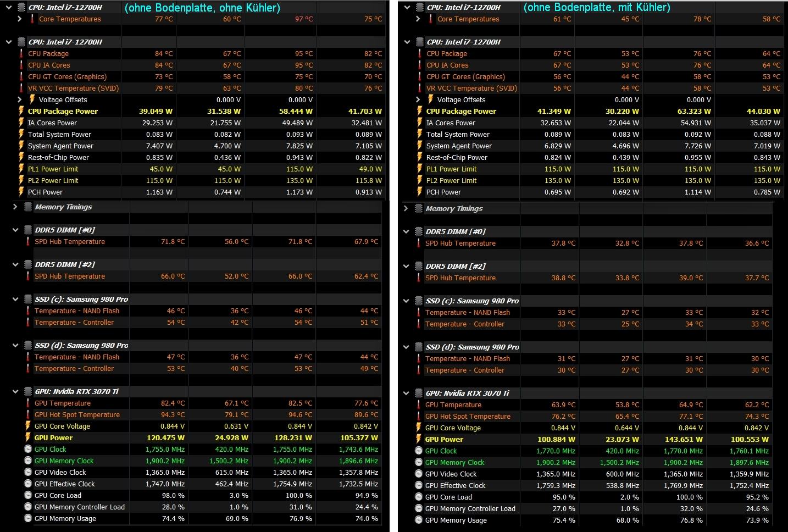This screenshot has width=788, height=532.
Task: Select the 67.9 °C SPD Hub Temperature value
Action: click(366, 242)
